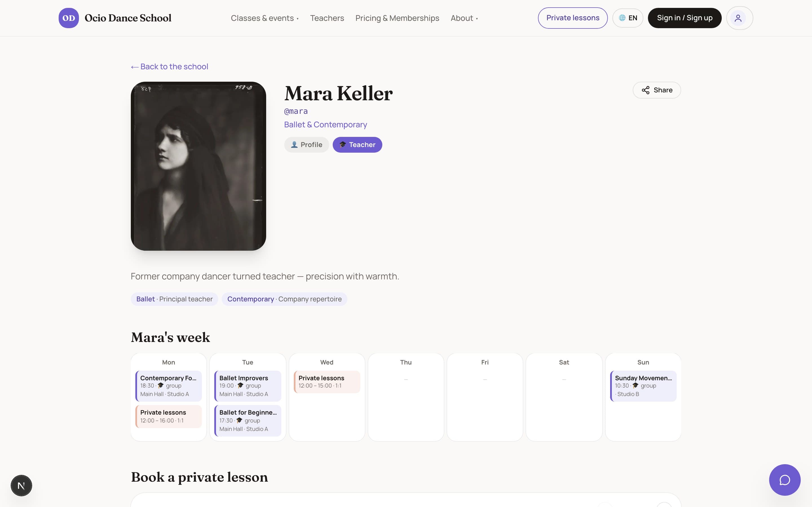Click the graduation cap in Teacher pill
Image resolution: width=812 pixels, height=507 pixels.
click(343, 145)
